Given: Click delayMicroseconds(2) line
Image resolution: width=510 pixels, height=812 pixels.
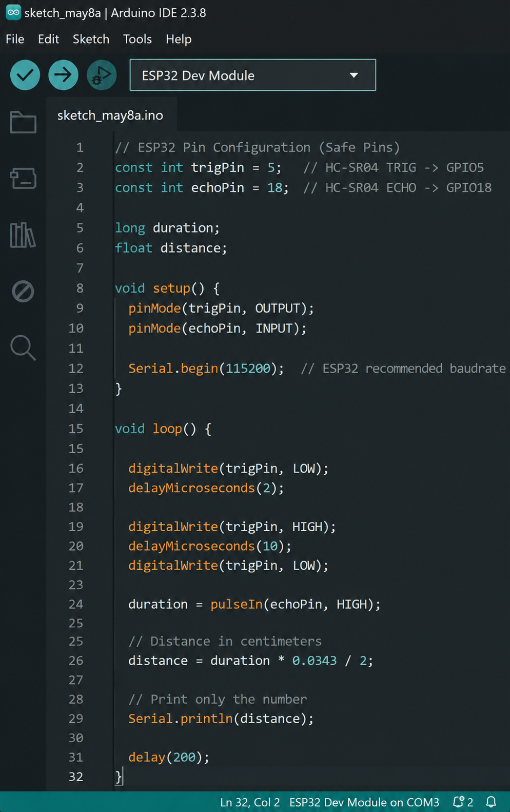Looking at the screenshot, I should click(x=206, y=488).
